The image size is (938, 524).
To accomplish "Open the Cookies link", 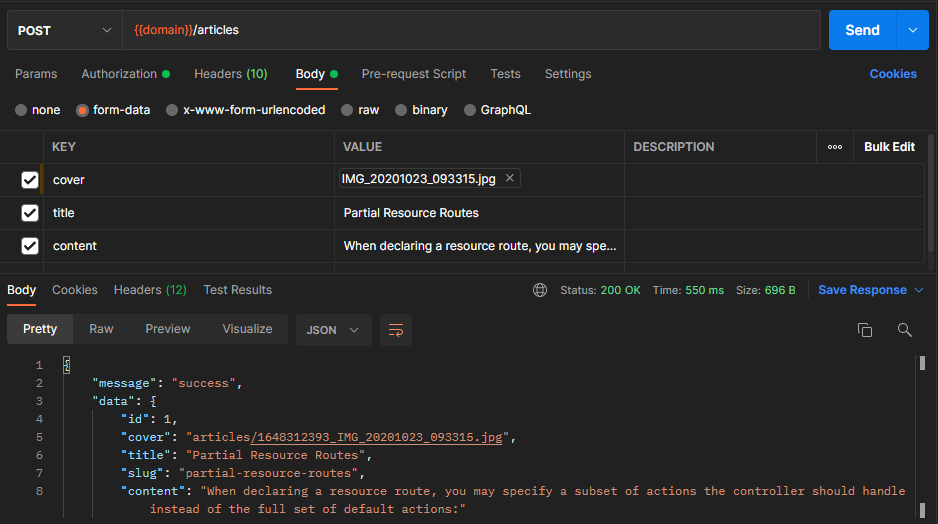I will pyautogui.click(x=893, y=74).
